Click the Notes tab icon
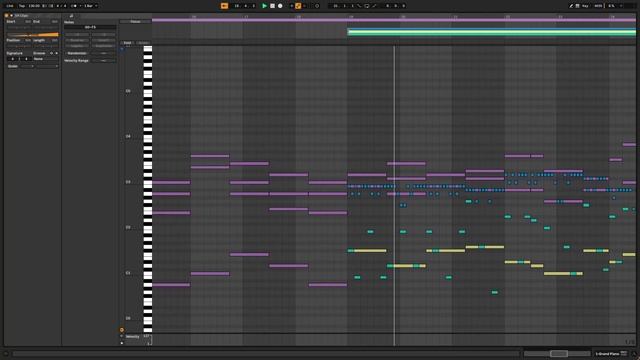The height and width of the screenshot is (360, 640). 71,16
